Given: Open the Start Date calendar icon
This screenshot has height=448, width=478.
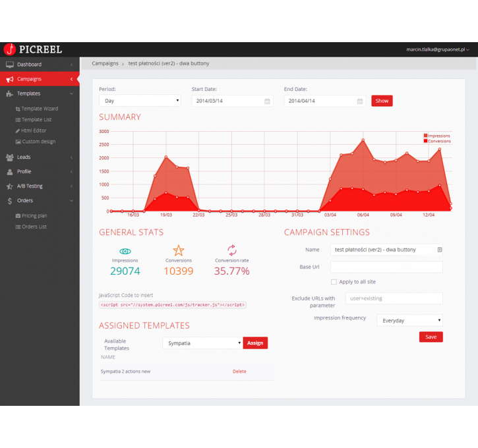Looking at the screenshot, I should pyautogui.click(x=267, y=101).
